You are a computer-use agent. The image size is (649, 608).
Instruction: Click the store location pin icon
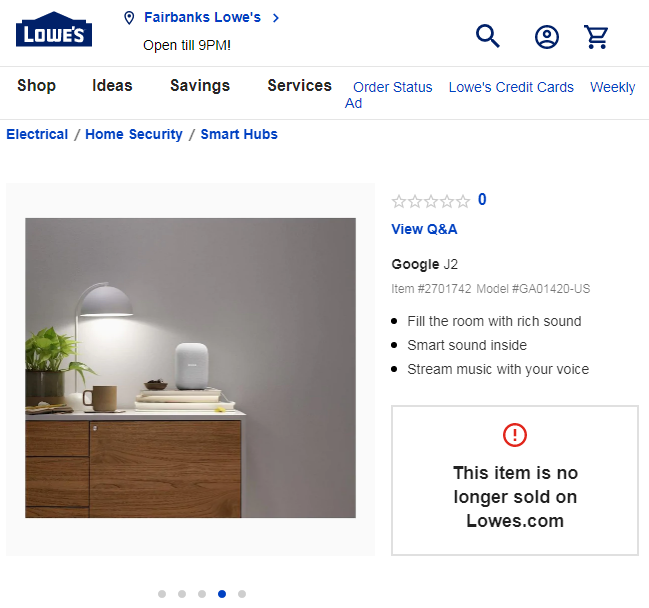click(129, 18)
